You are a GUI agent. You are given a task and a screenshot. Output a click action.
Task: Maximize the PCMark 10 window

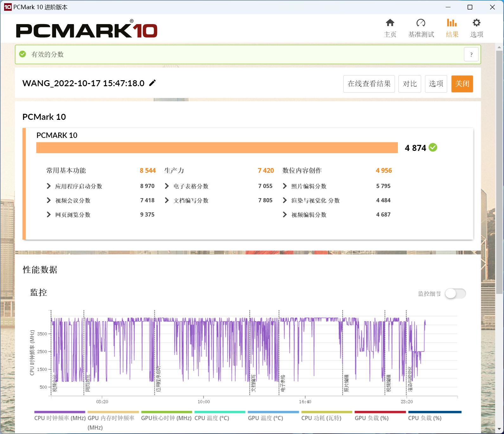point(470,7)
